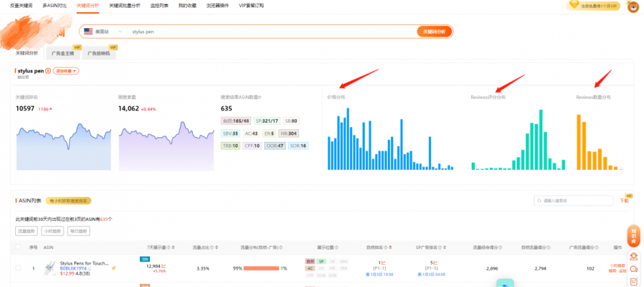Open the feedback note icon in sidebar
Image resolution: width=644 pixels, height=287 pixels.
click(x=633, y=282)
